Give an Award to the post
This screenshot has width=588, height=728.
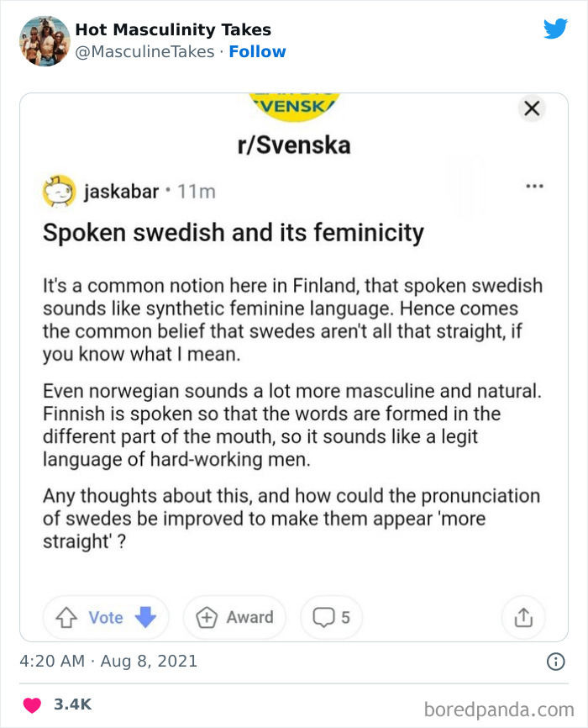[x=234, y=617]
